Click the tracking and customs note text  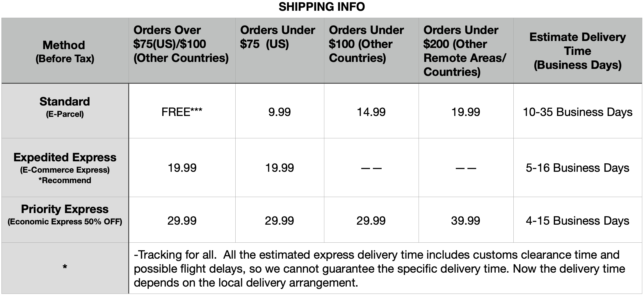pos(378,269)
